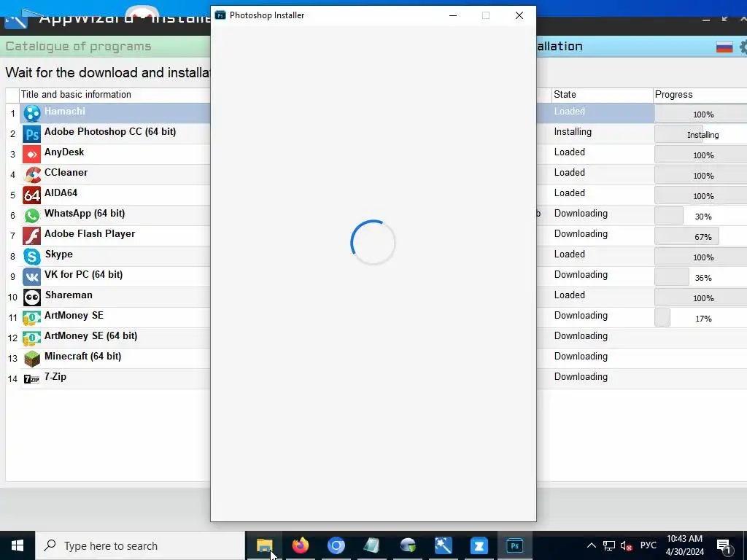This screenshot has height=560, width=747.
Task: Open the AppWizard taskbar icon
Action: 443,545
